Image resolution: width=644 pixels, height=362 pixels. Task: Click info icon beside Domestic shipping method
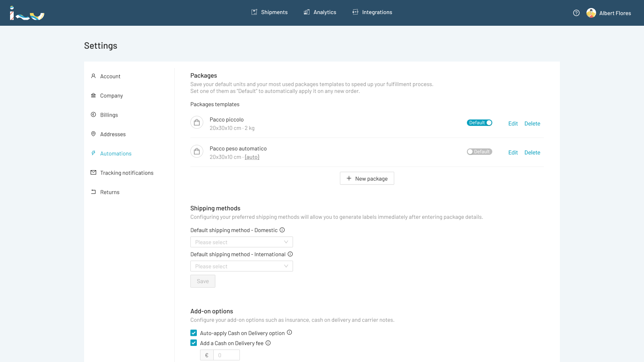tap(282, 230)
